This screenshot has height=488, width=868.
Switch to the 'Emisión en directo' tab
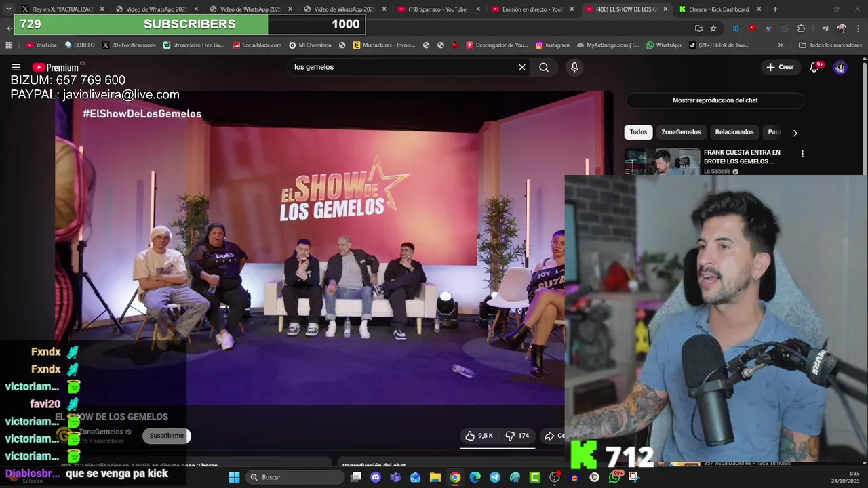point(532,9)
